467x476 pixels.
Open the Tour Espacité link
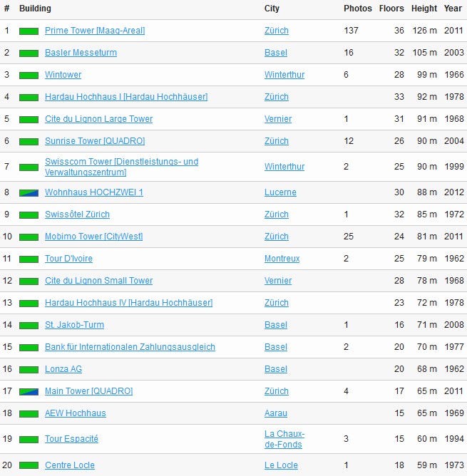click(71, 439)
